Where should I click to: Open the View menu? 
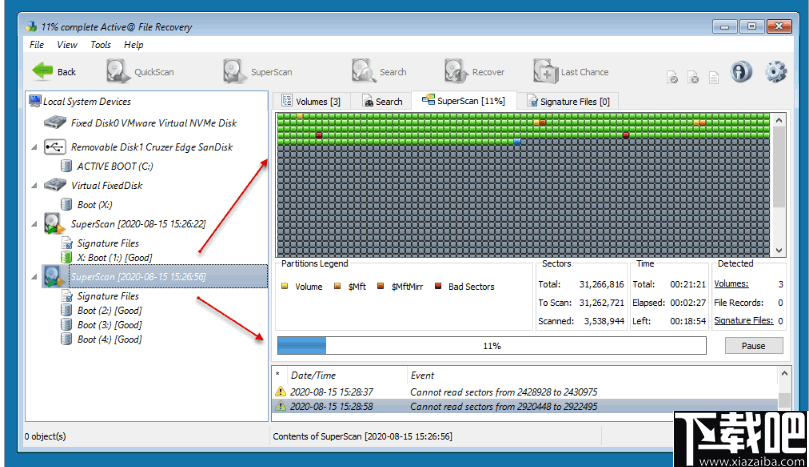[67, 45]
